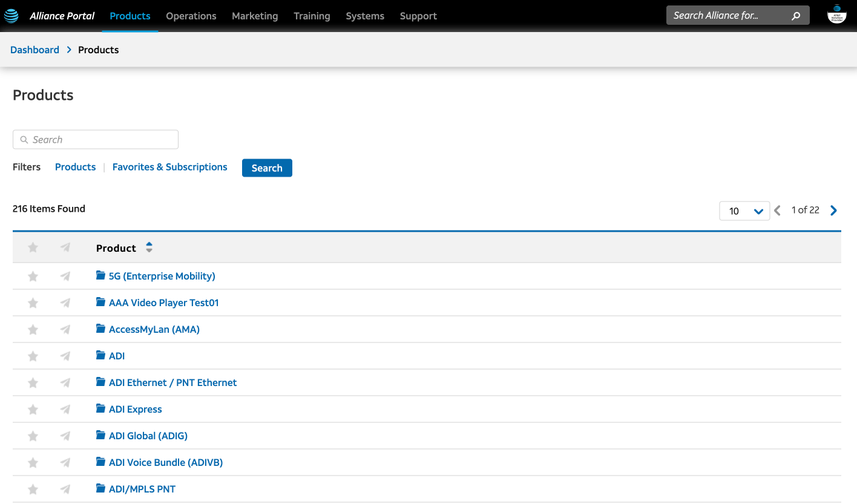Open the ADI Ethernet / PNT Ethernet link
This screenshot has height=504, width=857.
(x=172, y=383)
